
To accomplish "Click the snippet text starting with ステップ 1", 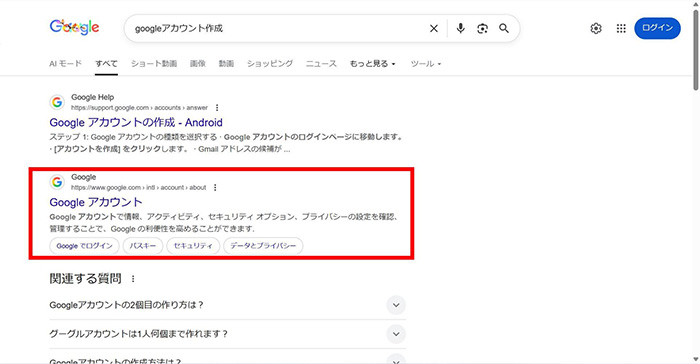I will [x=226, y=143].
